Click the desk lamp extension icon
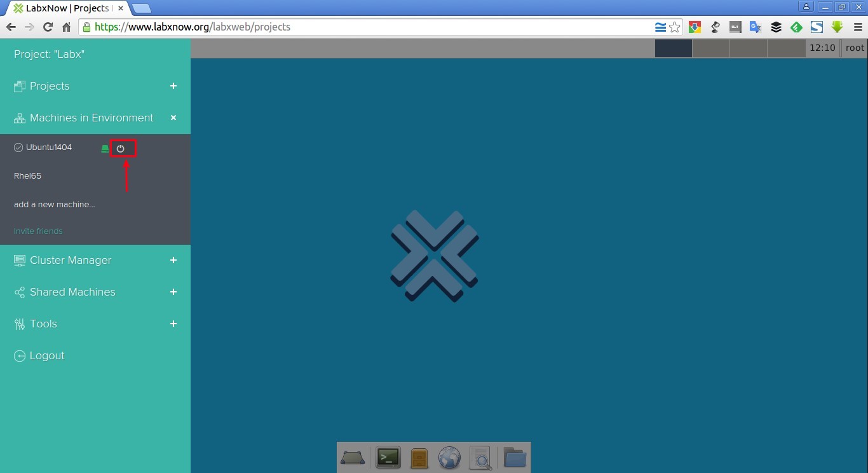This screenshot has width=868, height=473. point(715,27)
